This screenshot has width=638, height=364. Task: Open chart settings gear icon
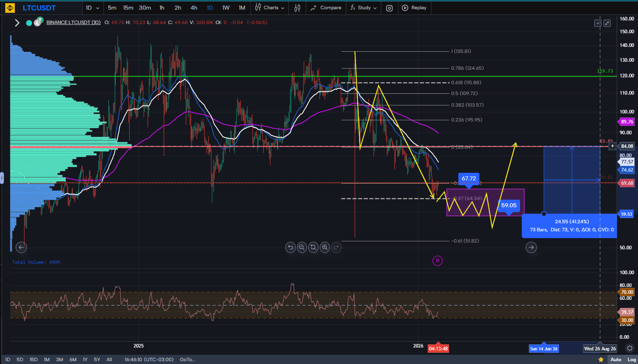[630, 348]
